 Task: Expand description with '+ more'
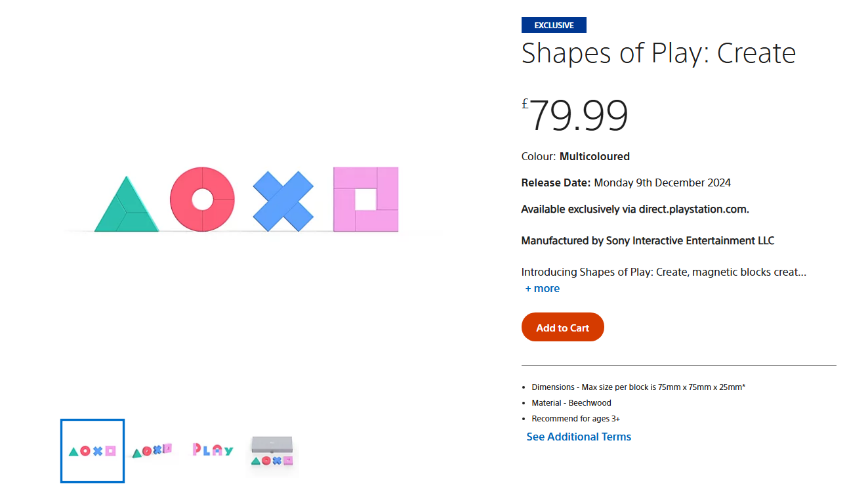(543, 289)
